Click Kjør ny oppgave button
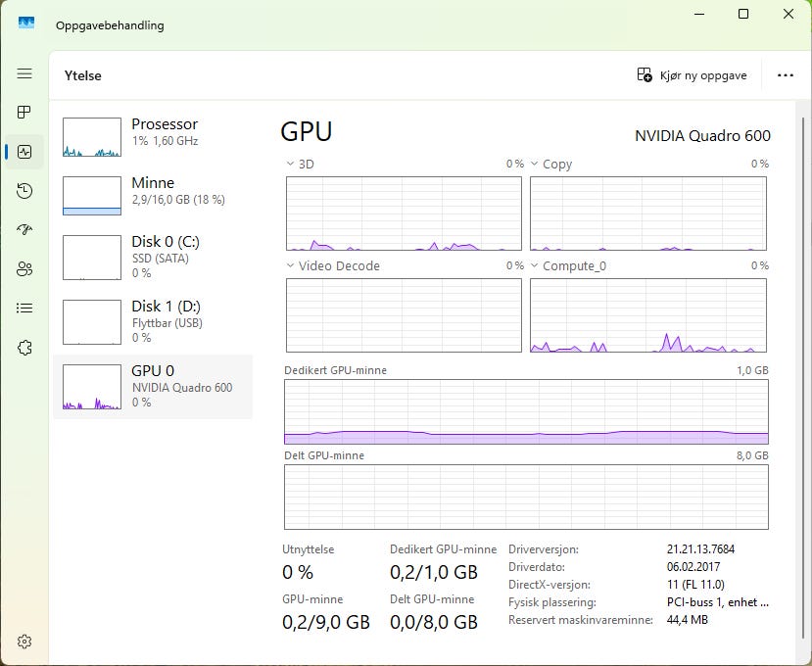The height and width of the screenshot is (666, 812). click(x=692, y=75)
